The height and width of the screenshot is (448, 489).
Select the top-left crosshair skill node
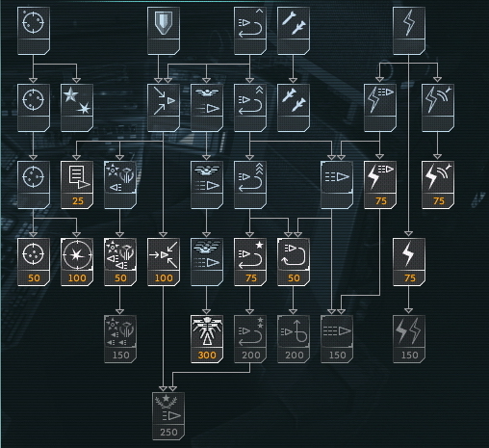[x=34, y=31]
